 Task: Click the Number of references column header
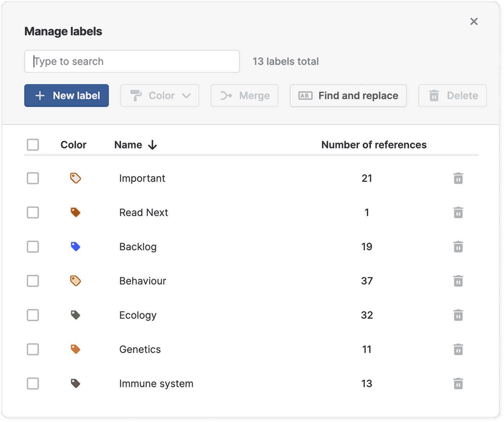[374, 145]
